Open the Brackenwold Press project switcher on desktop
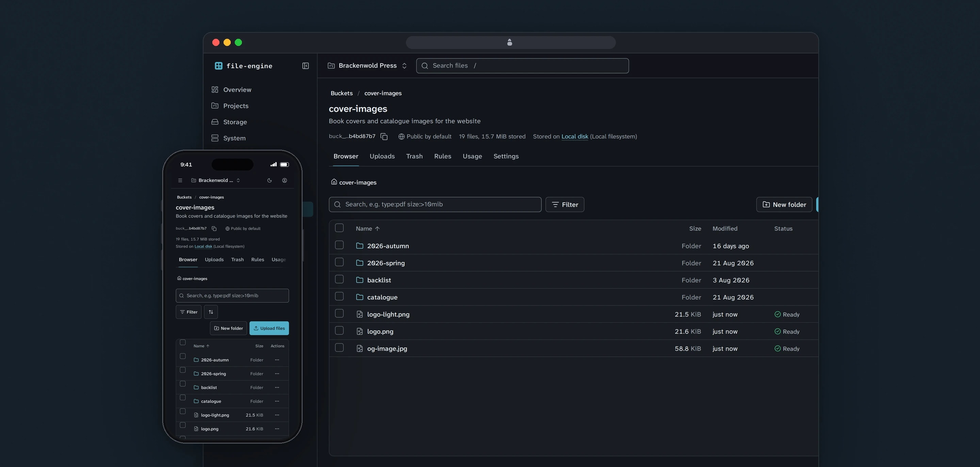The height and width of the screenshot is (467, 980). (367, 65)
